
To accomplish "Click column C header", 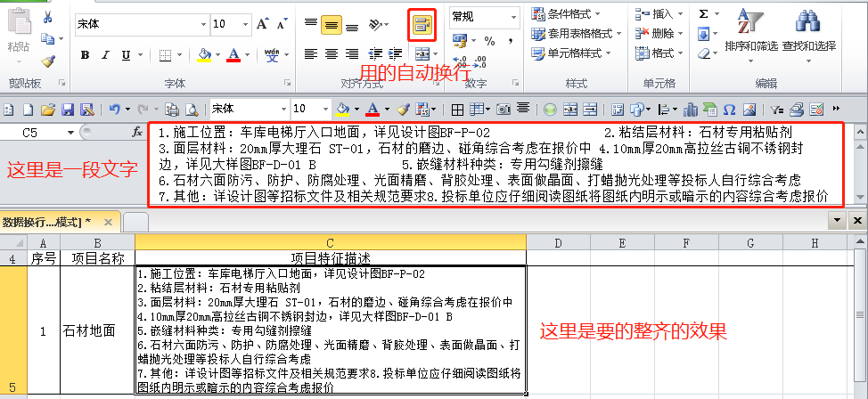I will click(331, 243).
